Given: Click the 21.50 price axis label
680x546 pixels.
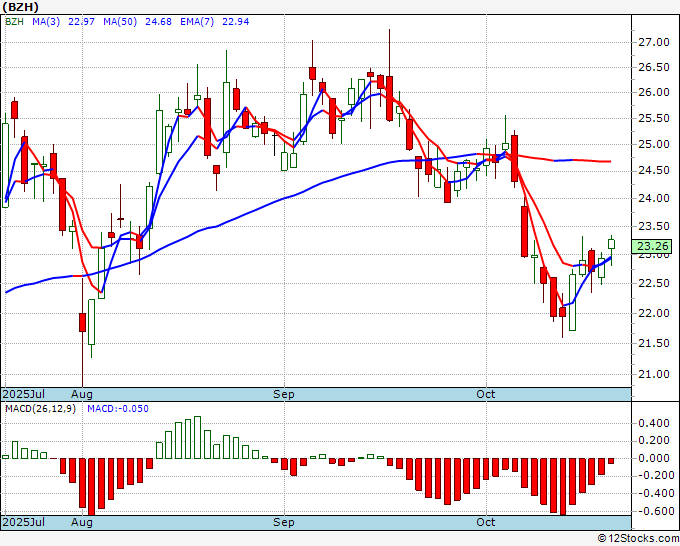Looking at the screenshot, I should click(x=654, y=343).
